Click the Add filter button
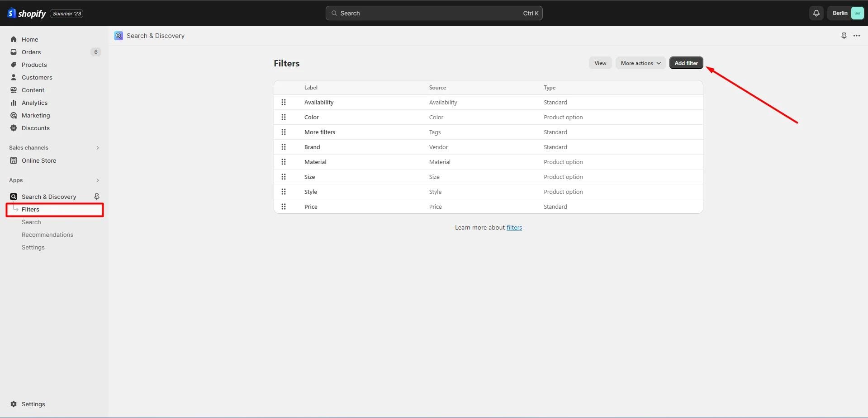This screenshot has width=868, height=418. 686,63
